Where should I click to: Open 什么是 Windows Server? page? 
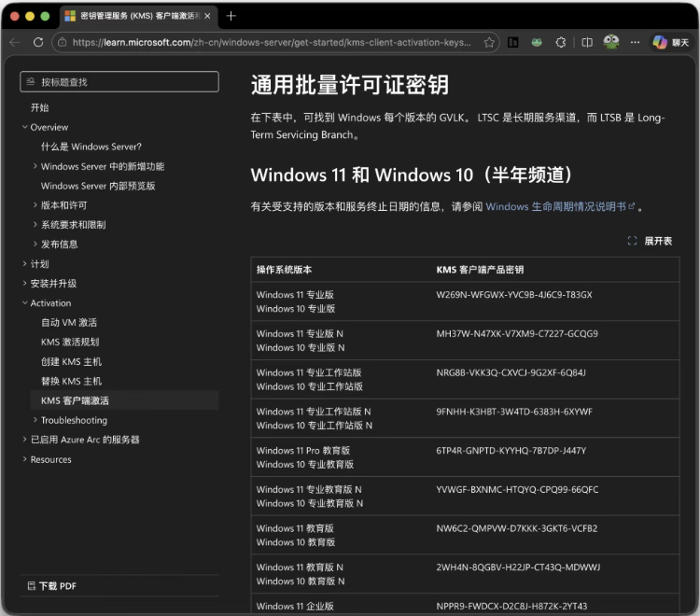[91, 147]
